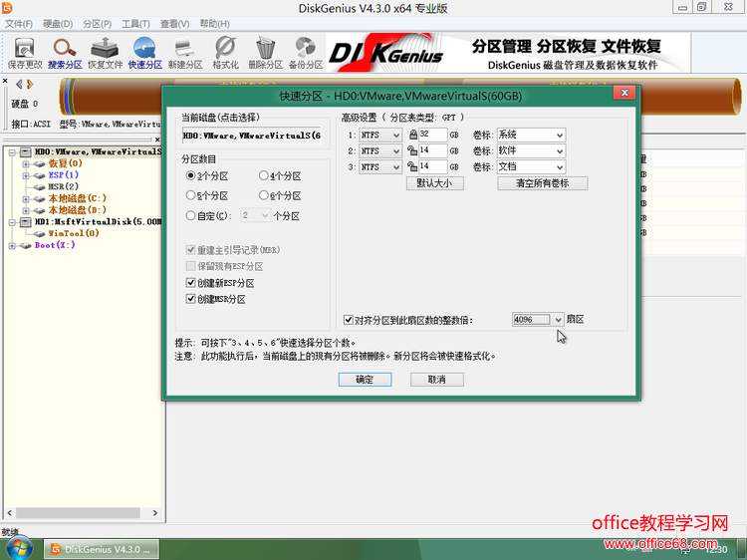Toggle lock icon for partition 3 size
Screen dimensions: 747x560
(412, 166)
